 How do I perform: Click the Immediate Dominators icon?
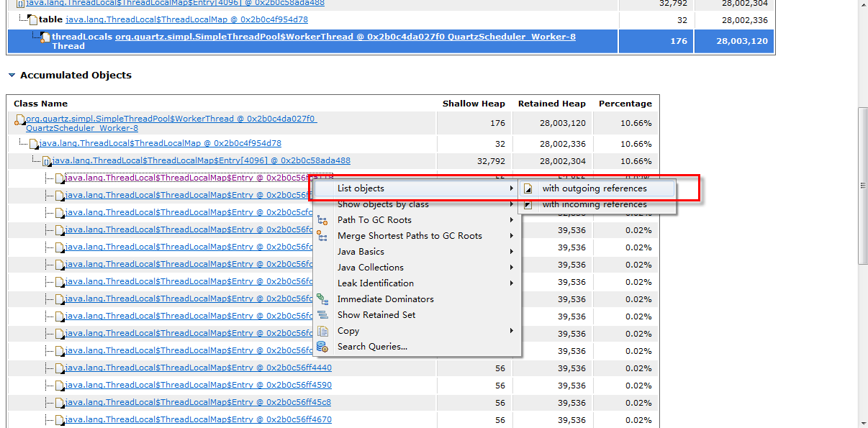[322, 299]
